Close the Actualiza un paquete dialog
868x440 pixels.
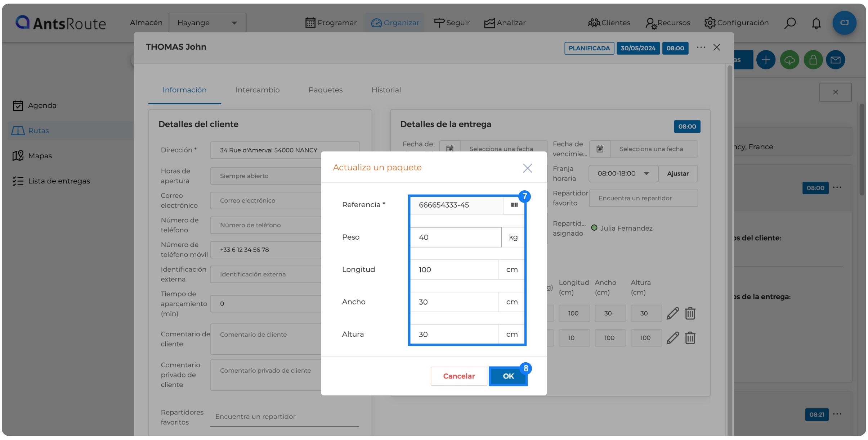(527, 168)
